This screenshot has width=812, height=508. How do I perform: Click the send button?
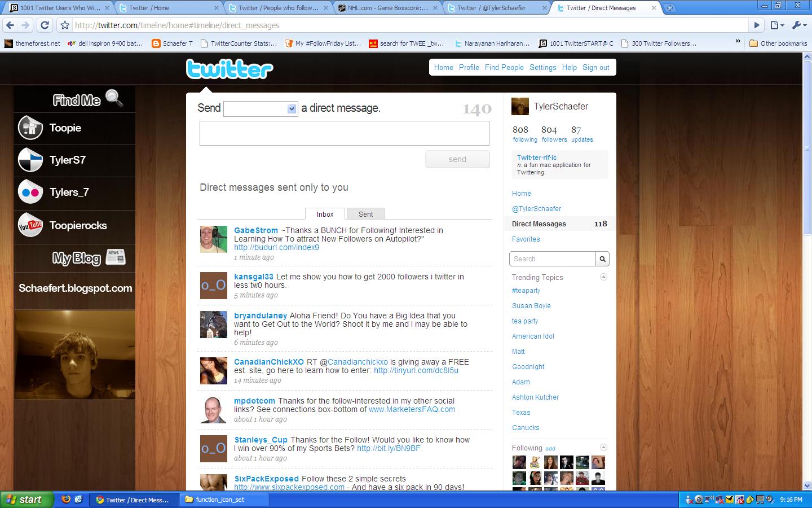[x=457, y=159]
